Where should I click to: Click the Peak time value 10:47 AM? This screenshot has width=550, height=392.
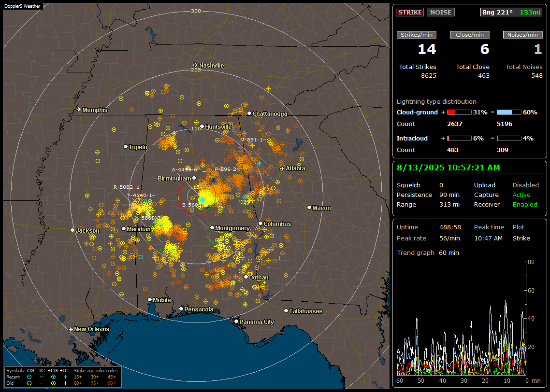pos(488,238)
